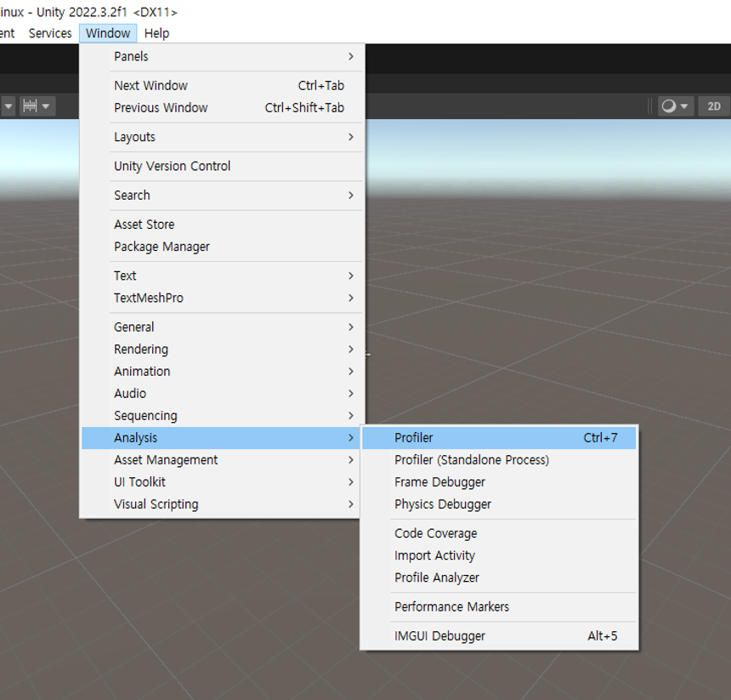
Task: Expand the Panels submenu
Action: click(220, 56)
